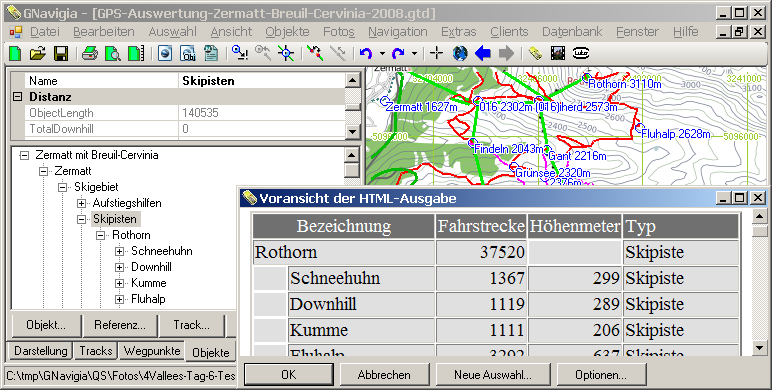772x390 pixels.
Task: Click the Objekt... button
Action: 46,325
